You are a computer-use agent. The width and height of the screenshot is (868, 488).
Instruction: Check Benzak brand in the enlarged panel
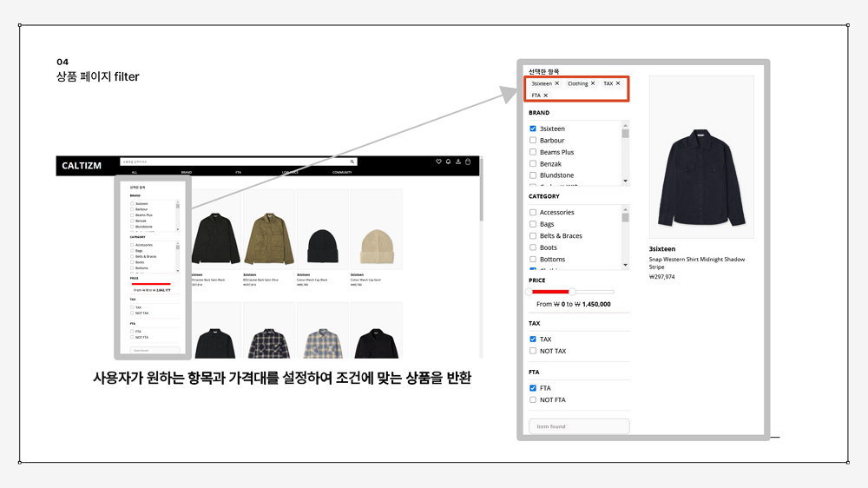[533, 163]
